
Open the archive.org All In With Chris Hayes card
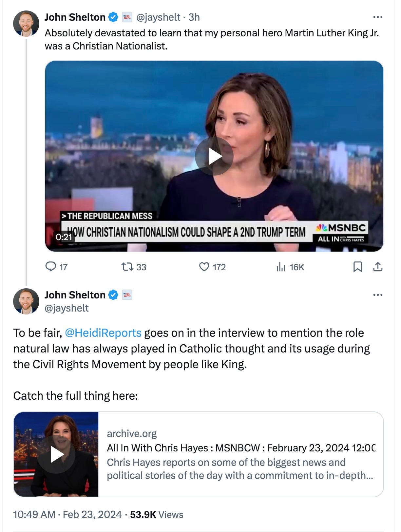click(199, 454)
